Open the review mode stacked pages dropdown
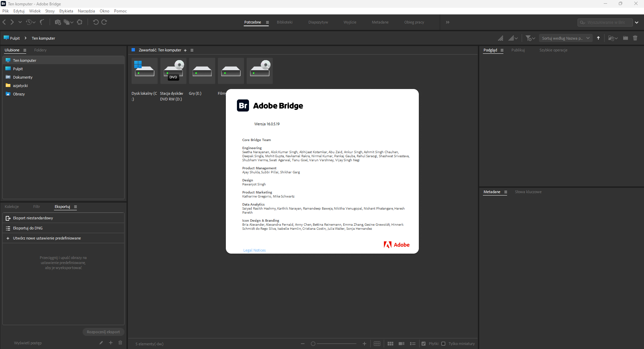 pyautogui.click(x=68, y=22)
